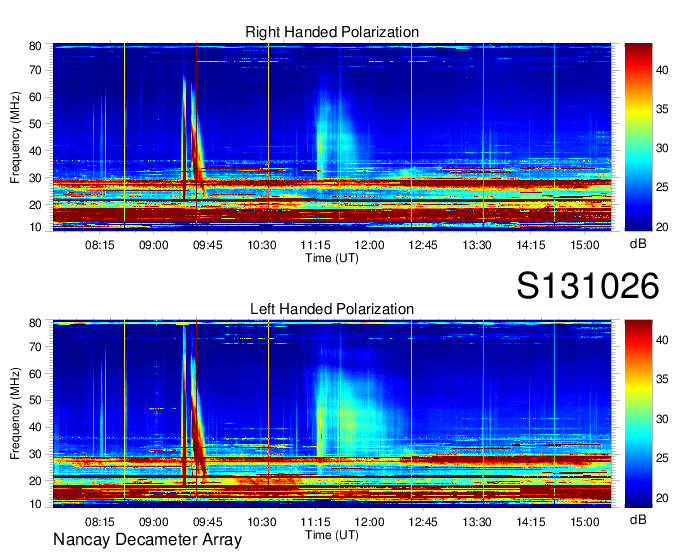This screenshot has width=680, height=552.
Task: Click the 10 MHz tick on Right Handed plot
Action: click(35, 227)
